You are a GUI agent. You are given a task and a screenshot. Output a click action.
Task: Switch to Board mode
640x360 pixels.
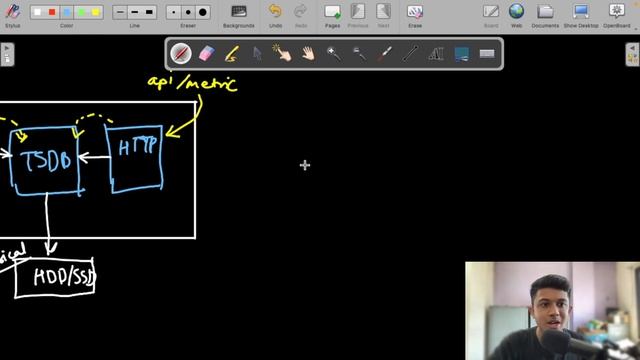pos(491,16)
